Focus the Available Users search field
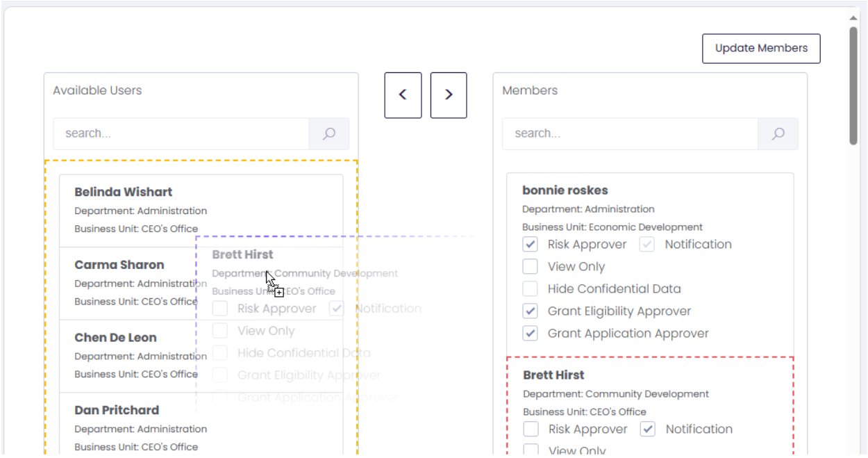The image size is (868, 458). (x=181, y=133)
